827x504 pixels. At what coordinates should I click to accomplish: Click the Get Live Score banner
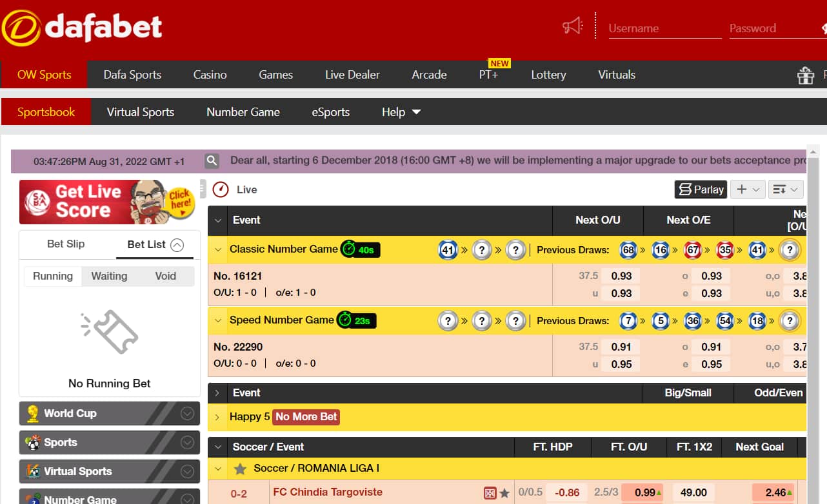107,202
